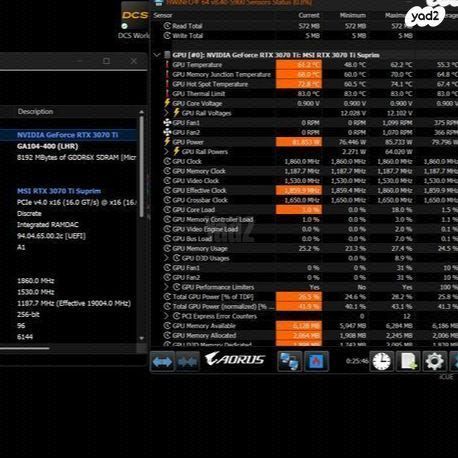Click the Current column header
Screen dimensions: 458x458
pos(309,15)
